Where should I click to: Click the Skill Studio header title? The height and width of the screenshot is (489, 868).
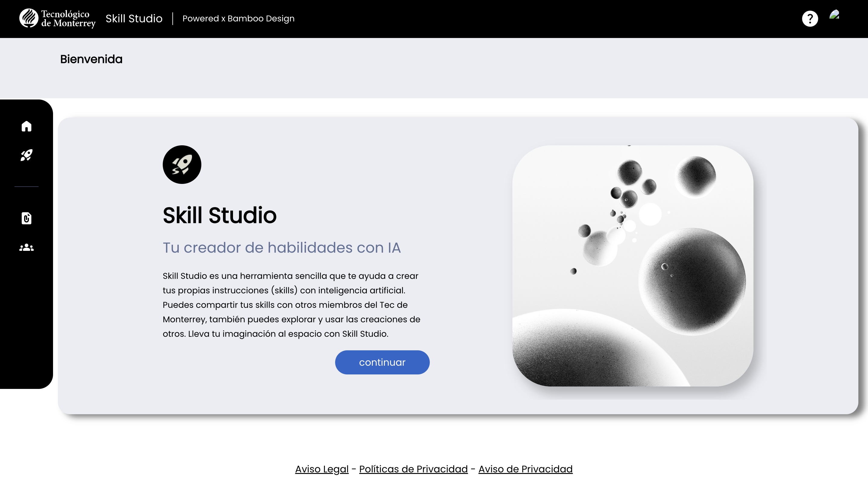134,18
